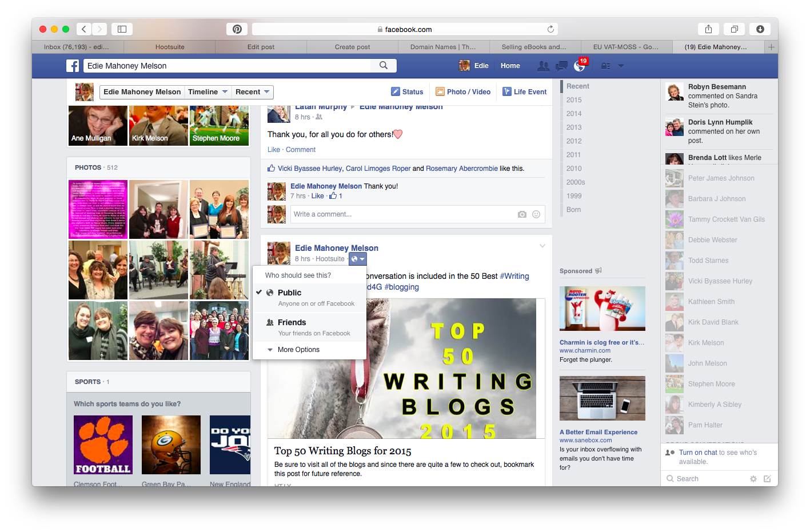Switch to the Create post tab
Screen dimensions: 810x532
(x=352, y=47)
